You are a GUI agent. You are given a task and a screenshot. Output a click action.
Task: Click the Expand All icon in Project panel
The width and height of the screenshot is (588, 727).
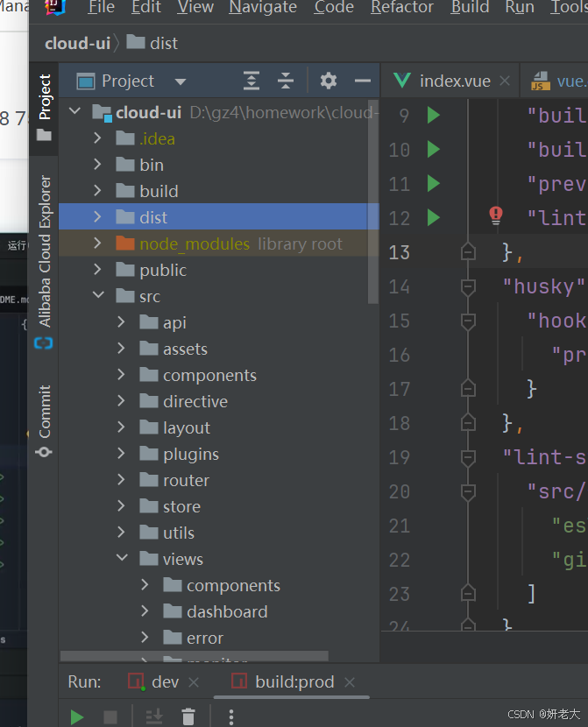251,81
